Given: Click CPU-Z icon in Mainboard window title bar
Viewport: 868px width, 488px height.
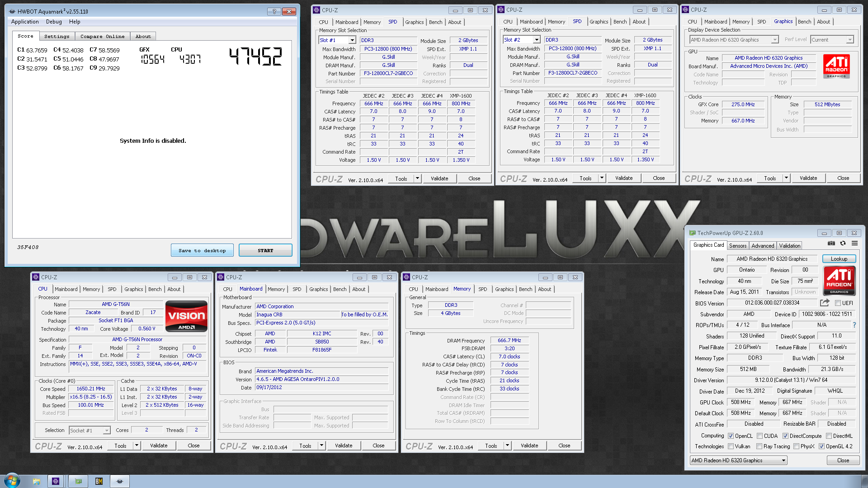Looking at the screenshot, I should point(221,277).
